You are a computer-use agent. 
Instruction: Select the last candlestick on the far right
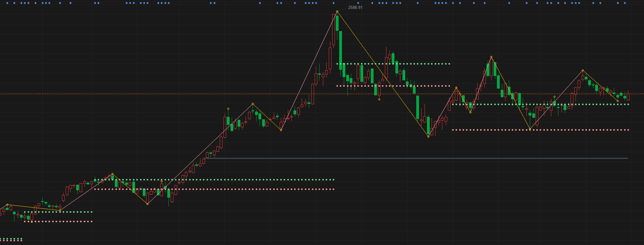628,97
